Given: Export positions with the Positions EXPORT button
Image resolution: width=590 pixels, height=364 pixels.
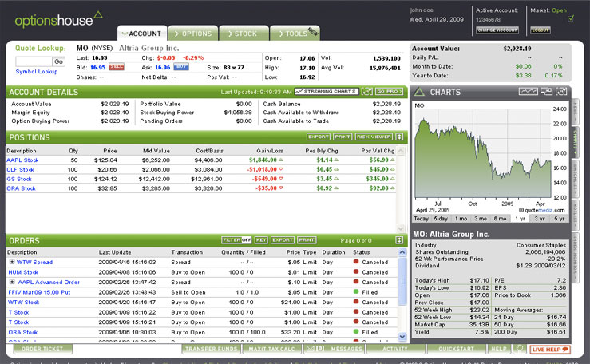Looking at the screenshot, I should (x=319, y=136).
